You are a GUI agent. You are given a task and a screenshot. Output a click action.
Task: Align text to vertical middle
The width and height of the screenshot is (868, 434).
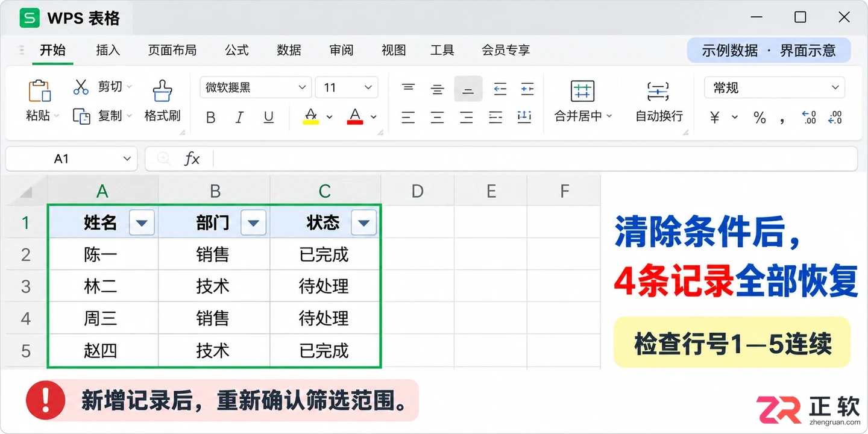(x=438, y=89)
